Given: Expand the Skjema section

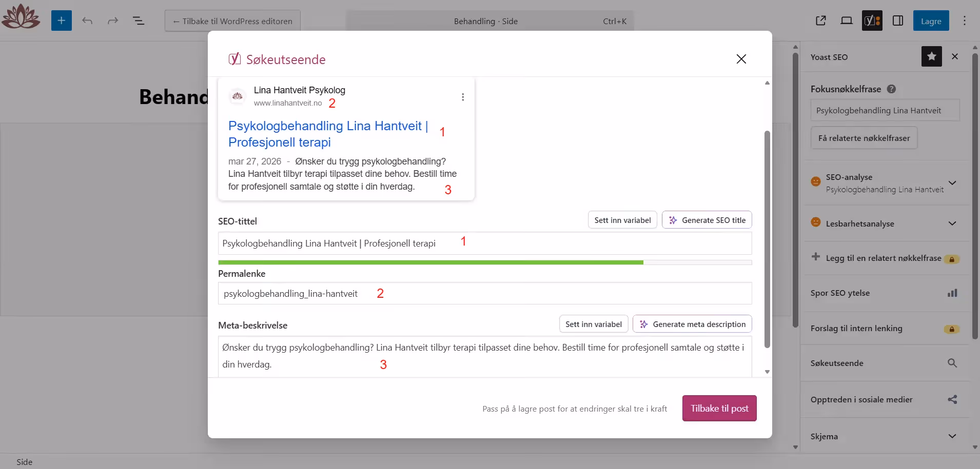Looking at the screenshot, I should tap(885, 436).
